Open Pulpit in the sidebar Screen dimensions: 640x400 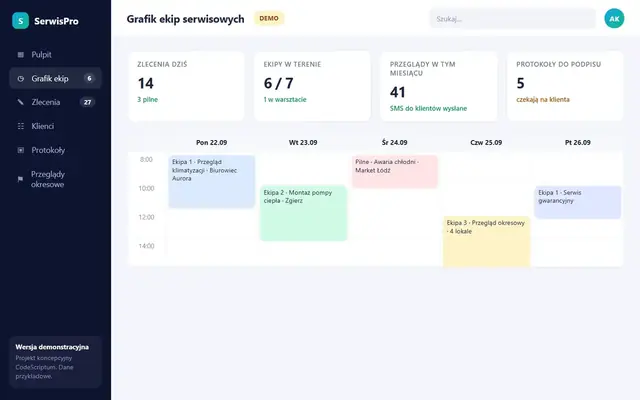click(x=56, y=55)
